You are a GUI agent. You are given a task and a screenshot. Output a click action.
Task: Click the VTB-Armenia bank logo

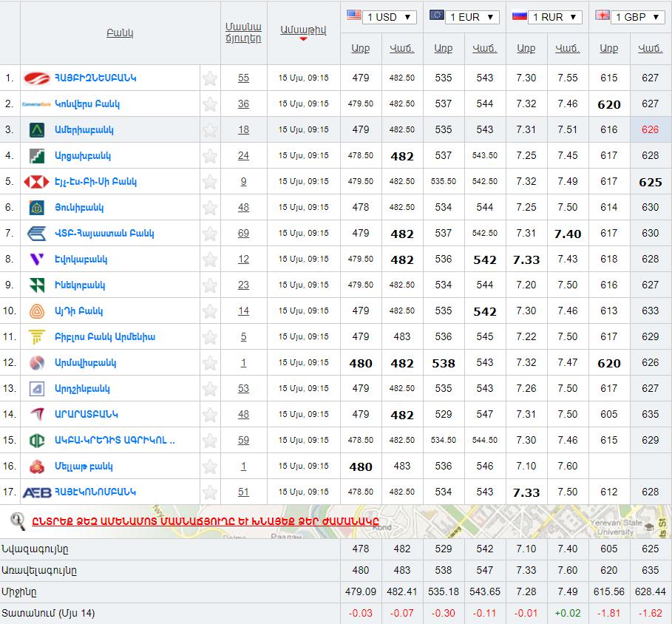click(x=36, y=234)
